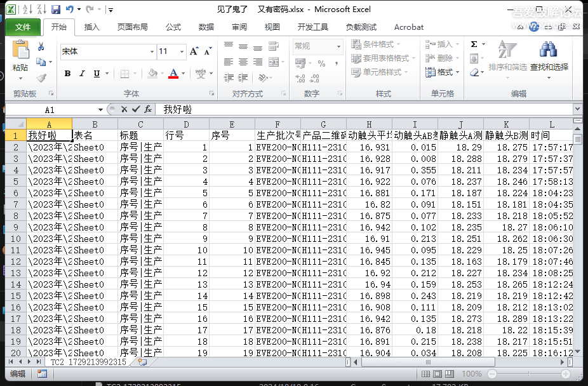Viewport: 588px width, 386px height.
Task: Switch to the 开发工具 tab
Action: pyautogui.click(x=313, y=27)
